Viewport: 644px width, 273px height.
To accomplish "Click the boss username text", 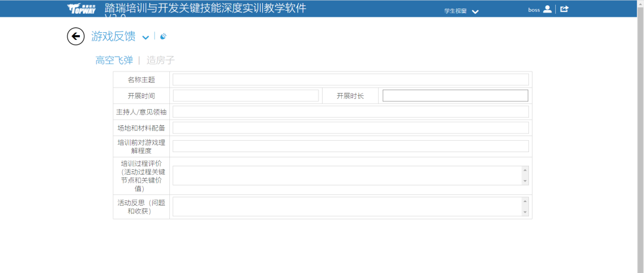I will point(534,10).
